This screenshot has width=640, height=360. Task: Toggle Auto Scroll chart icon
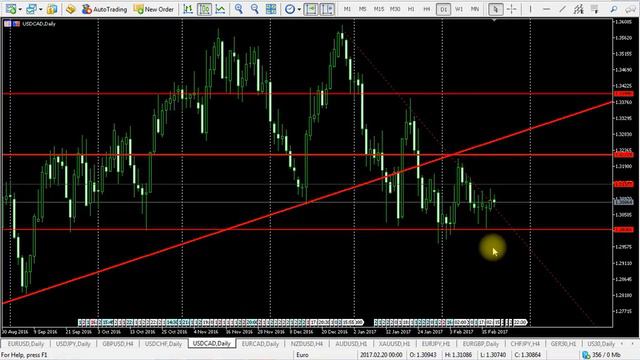click(311, 9)
